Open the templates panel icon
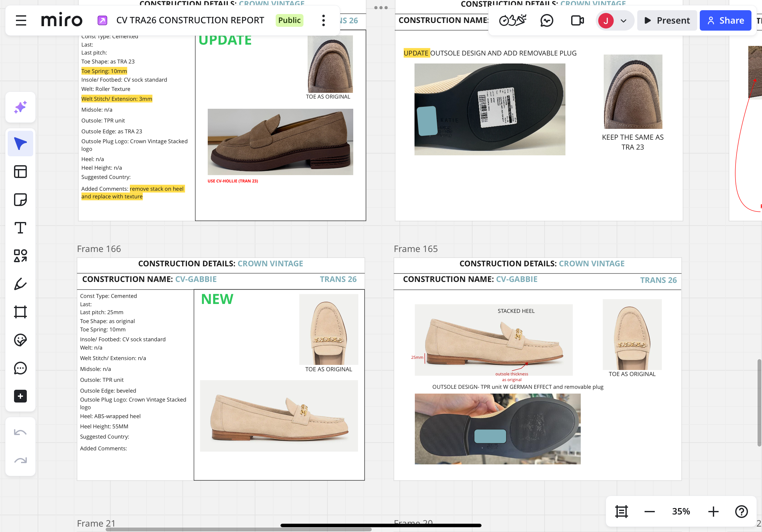Viewport: 762px width, 532px height. tap(20, 172)
